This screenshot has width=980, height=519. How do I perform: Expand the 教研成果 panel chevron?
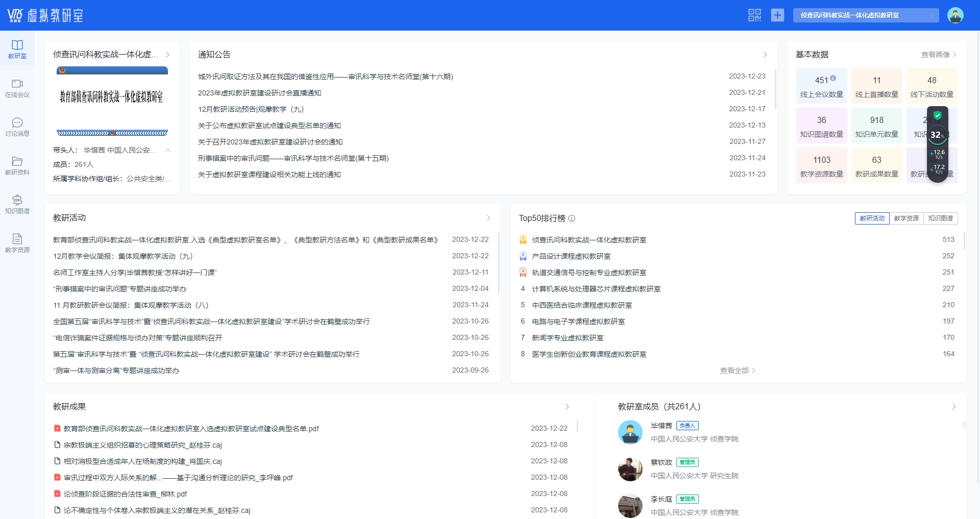click(x=567, y=407)
